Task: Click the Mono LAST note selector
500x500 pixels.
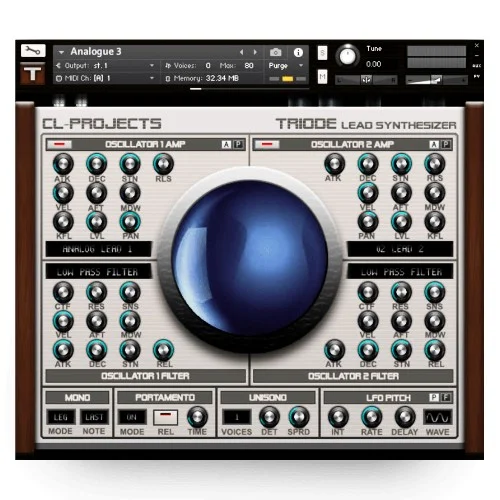Action: pos(94,417)
